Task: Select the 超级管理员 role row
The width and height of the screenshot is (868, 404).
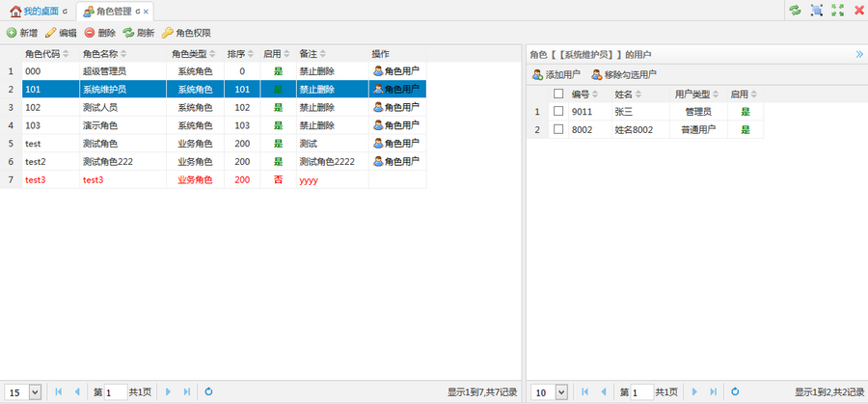Action: [x=213, y=70]
